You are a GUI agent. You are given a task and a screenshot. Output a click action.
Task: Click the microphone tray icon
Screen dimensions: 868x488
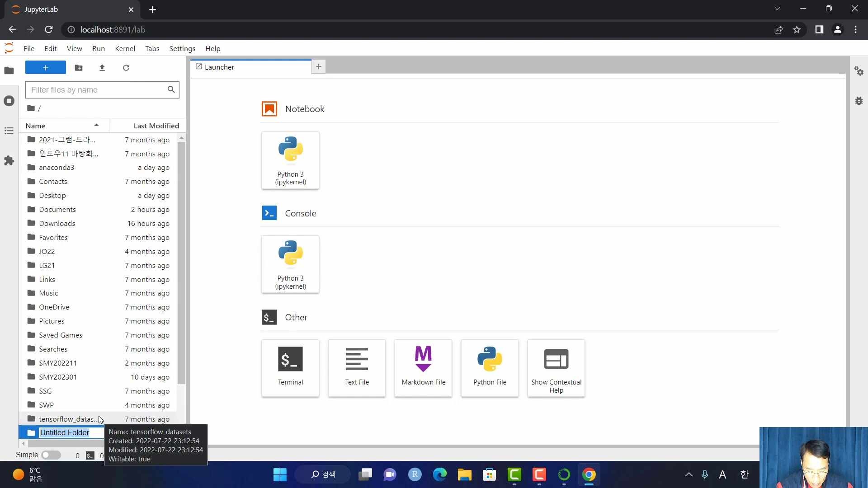point(704,474)
